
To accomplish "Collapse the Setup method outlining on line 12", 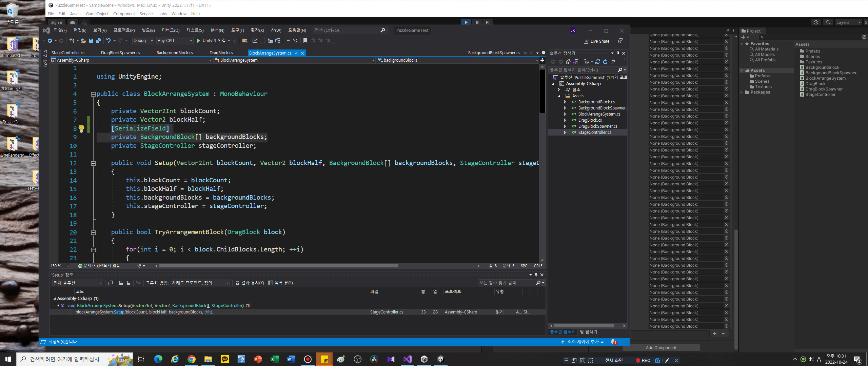I will pos(93,163).
